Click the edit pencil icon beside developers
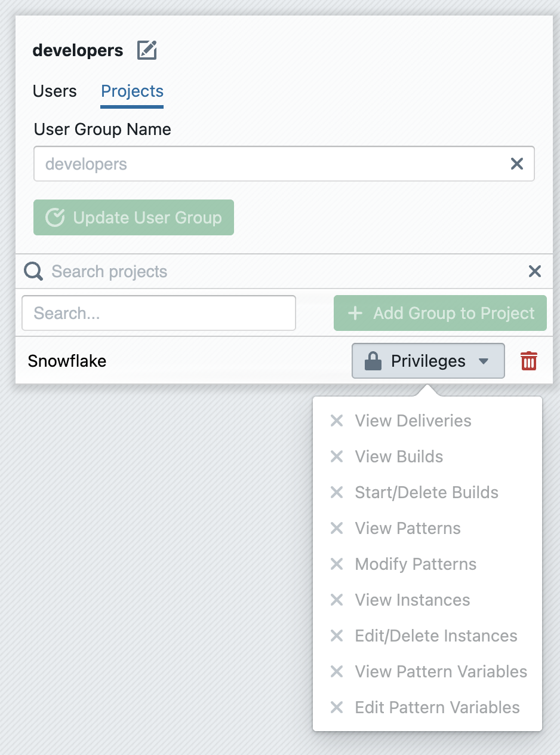The width and height of the screenshot is (560, 755). pyautogui.click(x=147, y=50)
